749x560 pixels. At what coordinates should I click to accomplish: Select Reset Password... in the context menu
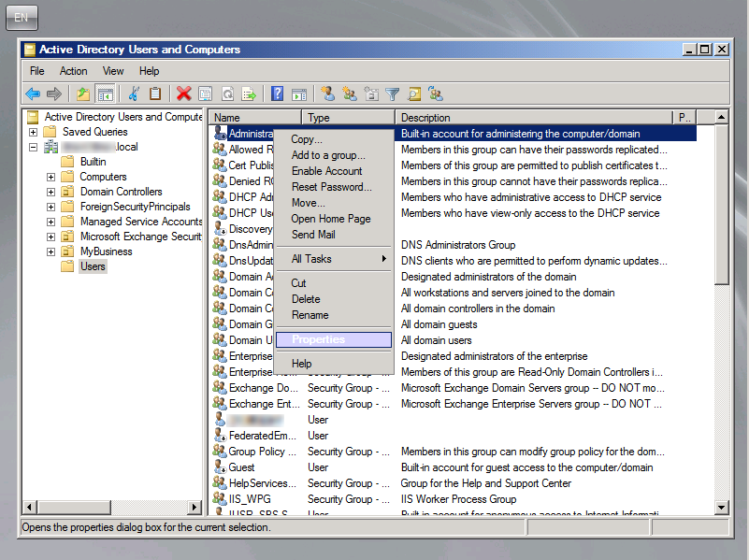tap(334, 187)
